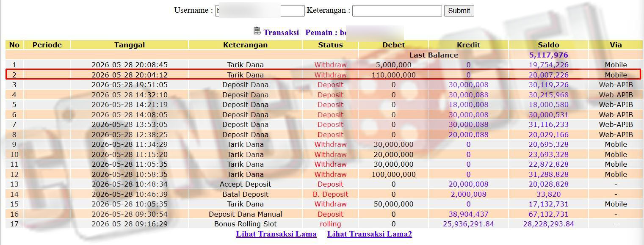Click the Saldo column header

pos(548,45)
